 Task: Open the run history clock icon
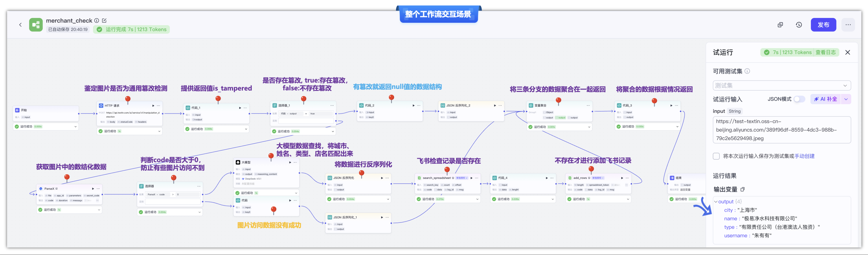pos(799,25)
